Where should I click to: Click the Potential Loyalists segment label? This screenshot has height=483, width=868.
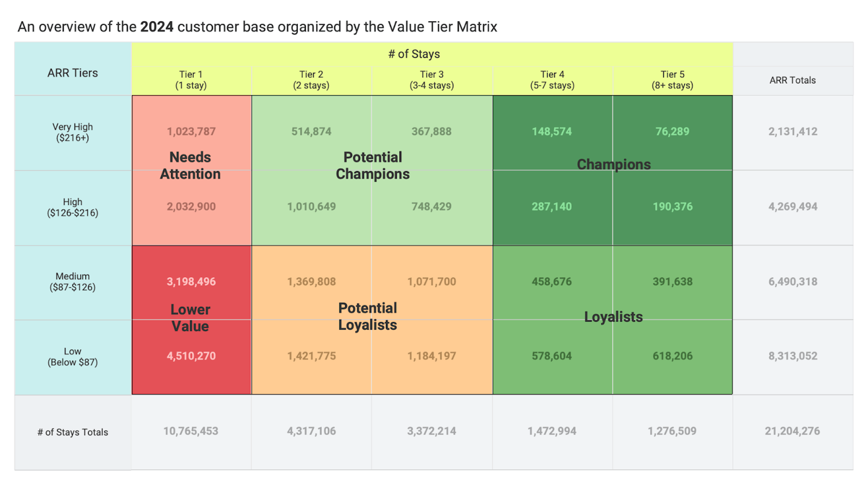[368, 316]
